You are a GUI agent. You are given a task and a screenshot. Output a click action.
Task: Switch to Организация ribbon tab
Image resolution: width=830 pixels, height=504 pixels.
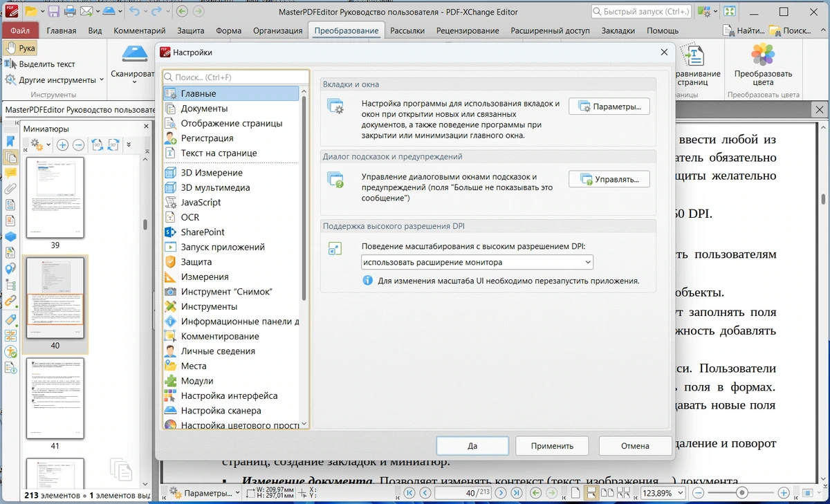[277, 30]
